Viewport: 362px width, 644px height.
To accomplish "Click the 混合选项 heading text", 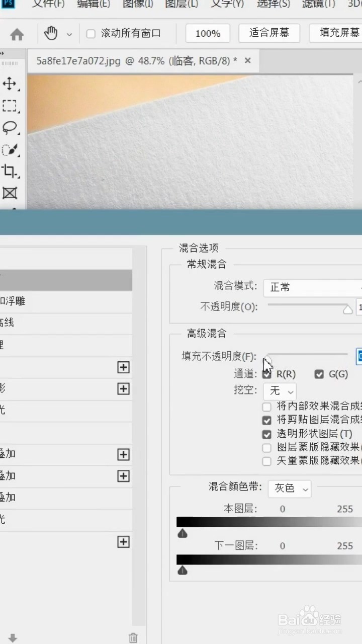I will tap(199, 248).
